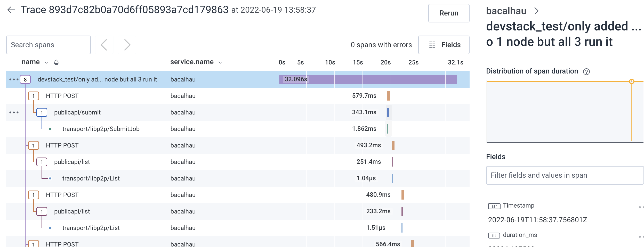644x247 pixels.
Task: Open the name column dropdown
Action: click(x=46, y=62)
